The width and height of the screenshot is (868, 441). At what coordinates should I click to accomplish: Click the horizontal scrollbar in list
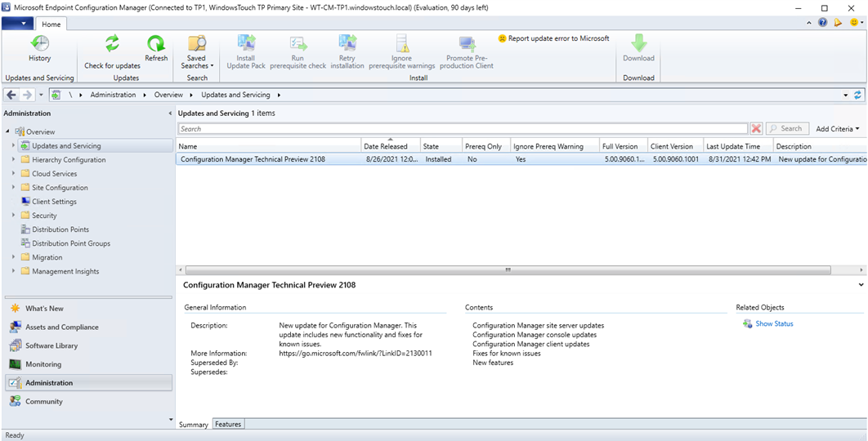tap(508, 269)
